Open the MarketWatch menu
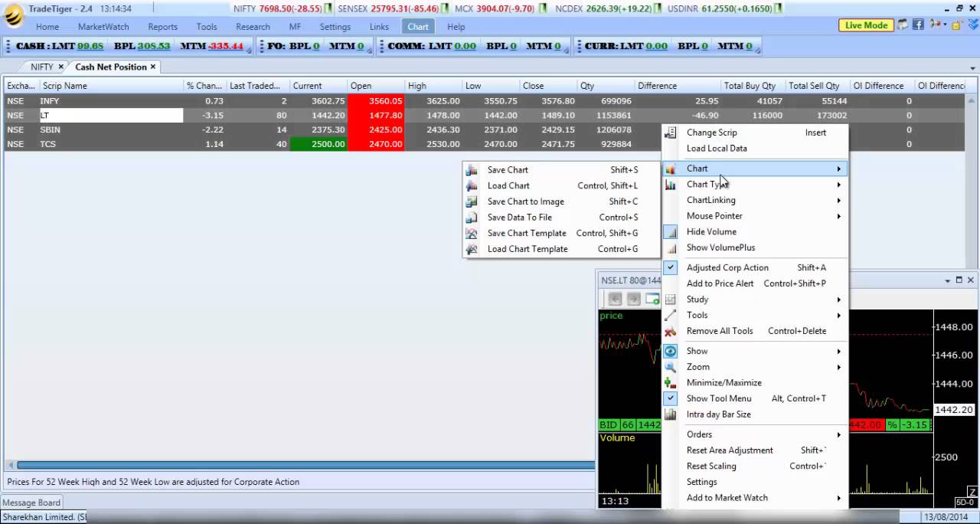 click(x=103, y=27)
